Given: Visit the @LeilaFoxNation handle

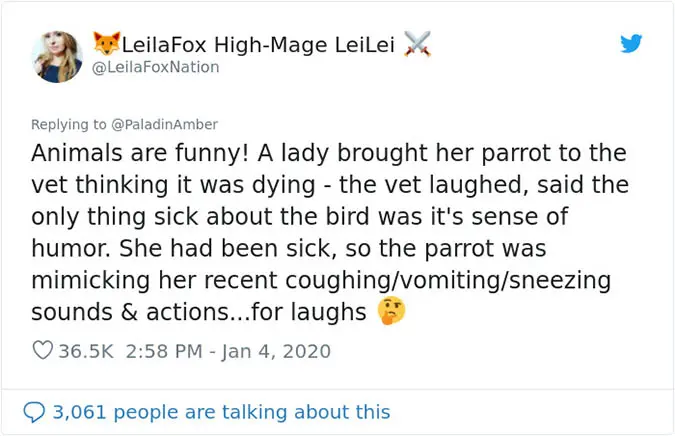Looking at the screenshot, I should (x=156, y=67).
